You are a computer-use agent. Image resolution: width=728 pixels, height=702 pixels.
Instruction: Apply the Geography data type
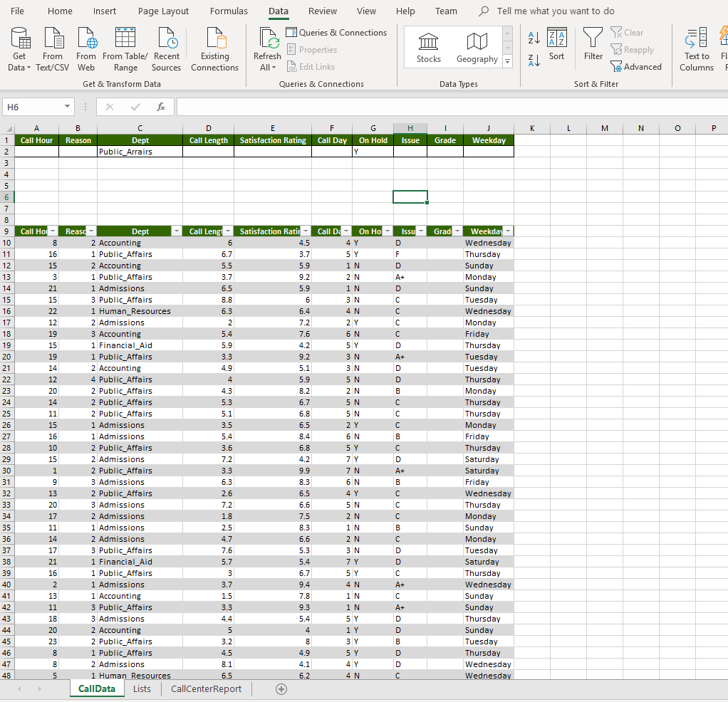point(477,46)
